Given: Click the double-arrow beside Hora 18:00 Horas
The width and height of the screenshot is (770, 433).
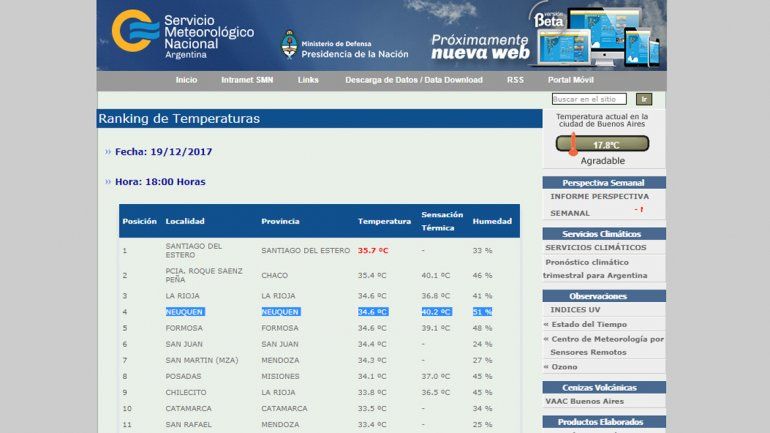Looking at the screenshot, I should (108, 182).
